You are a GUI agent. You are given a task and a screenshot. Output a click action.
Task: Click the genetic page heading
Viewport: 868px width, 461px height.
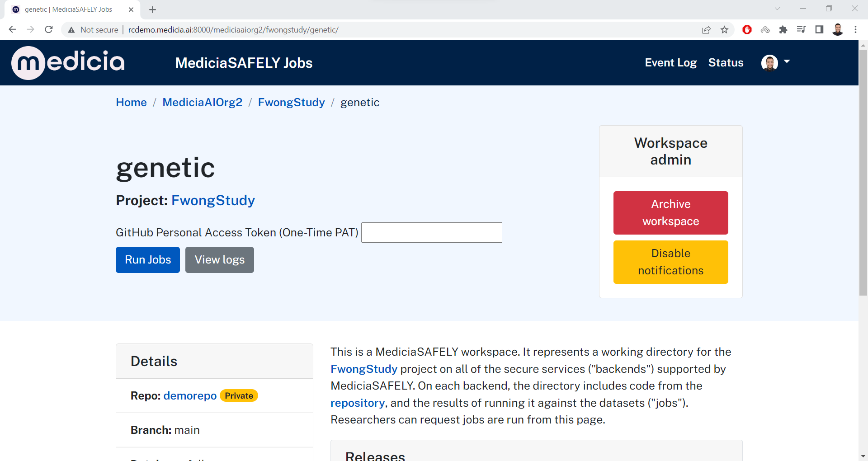[x=165, y=168]
